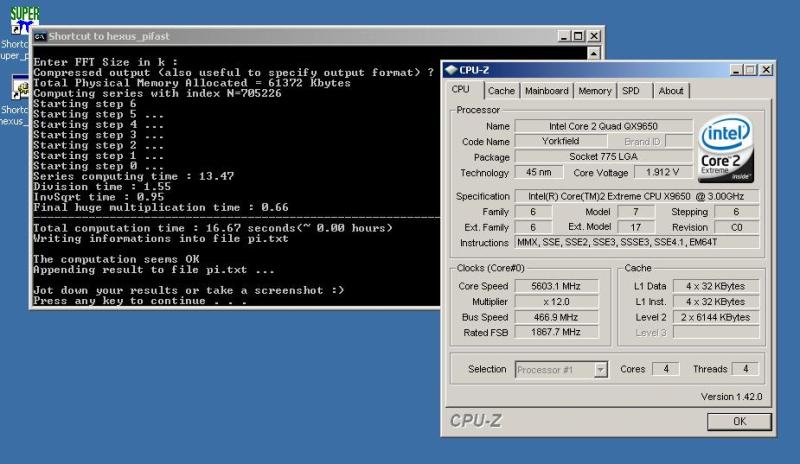Minimize the CPU-Z window
This screenshot has height=464, width=800.
(735, 70)
